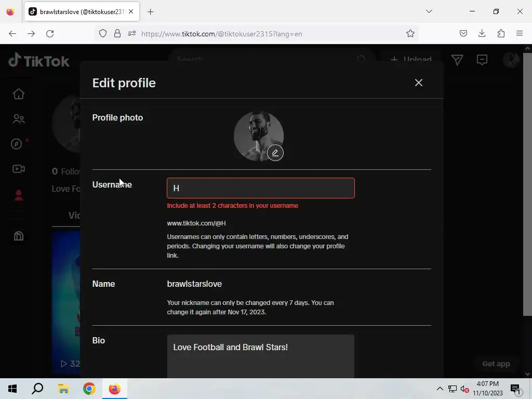
Task: Close the Edit profile dialog
Action: point(418,83)
